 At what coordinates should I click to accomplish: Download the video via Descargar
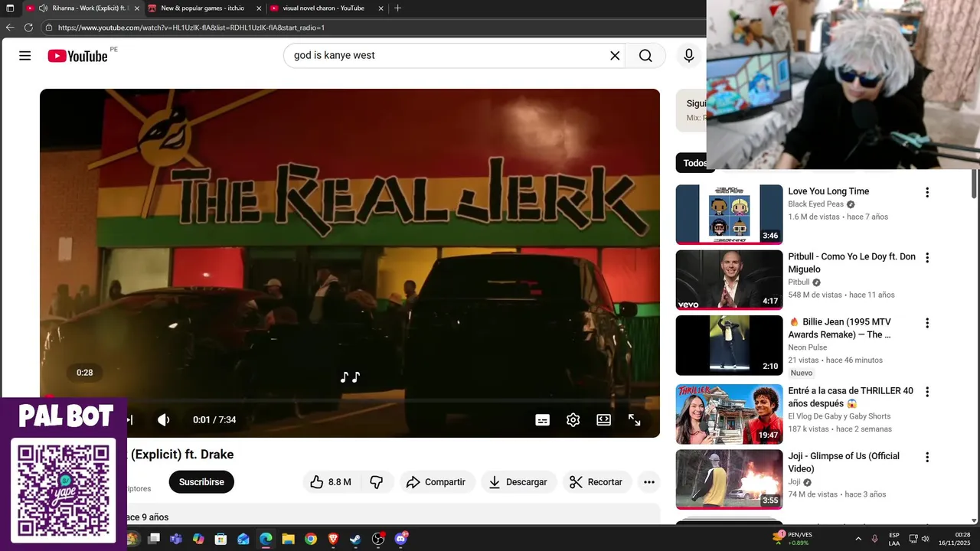[519, 482]
